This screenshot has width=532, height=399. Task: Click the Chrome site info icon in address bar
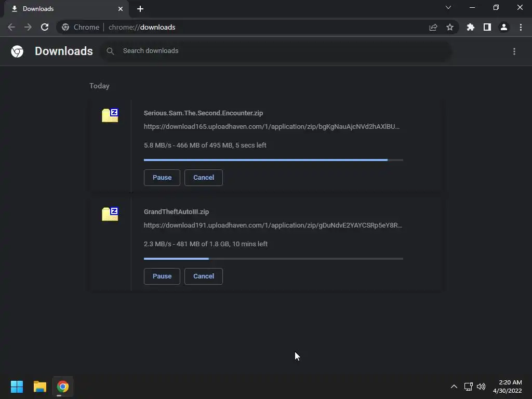[x=65, y=27]
